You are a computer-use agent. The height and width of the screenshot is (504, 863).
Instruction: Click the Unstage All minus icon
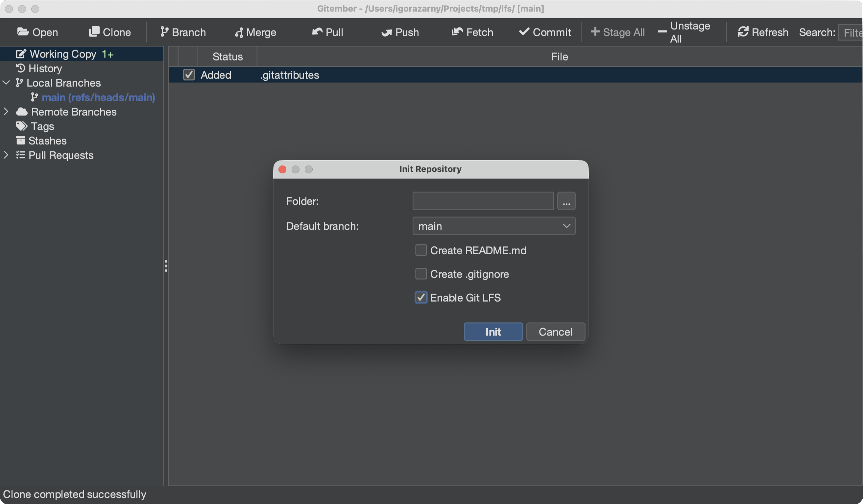(x=662, y=32)
